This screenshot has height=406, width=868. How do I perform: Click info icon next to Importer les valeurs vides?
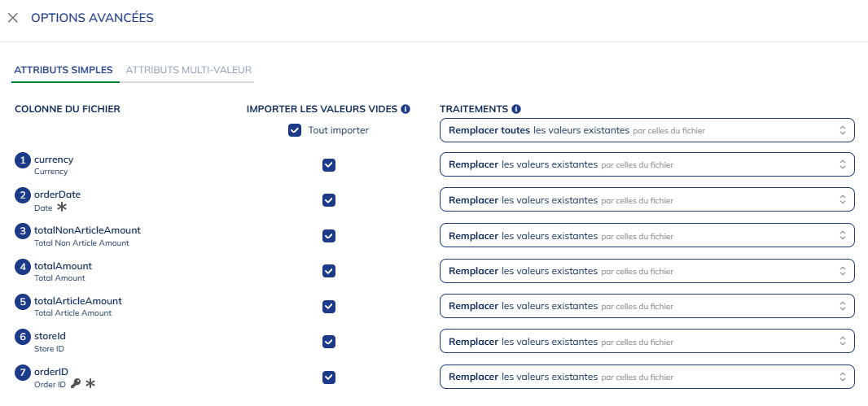406,109
